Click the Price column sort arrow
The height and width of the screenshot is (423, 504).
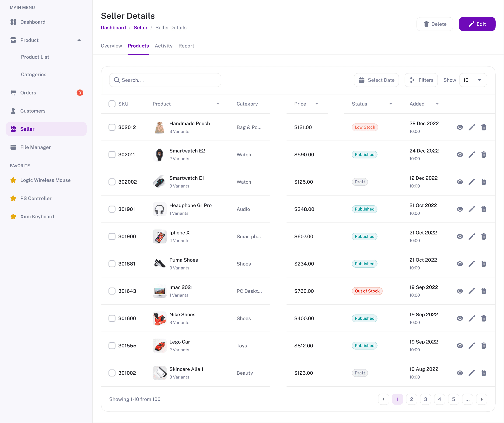[x=317, y=104]
